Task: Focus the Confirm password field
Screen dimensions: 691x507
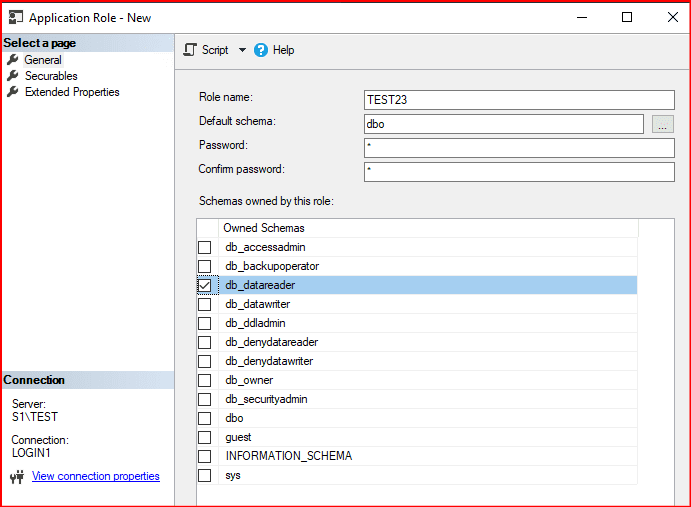Action: point(519,172)
